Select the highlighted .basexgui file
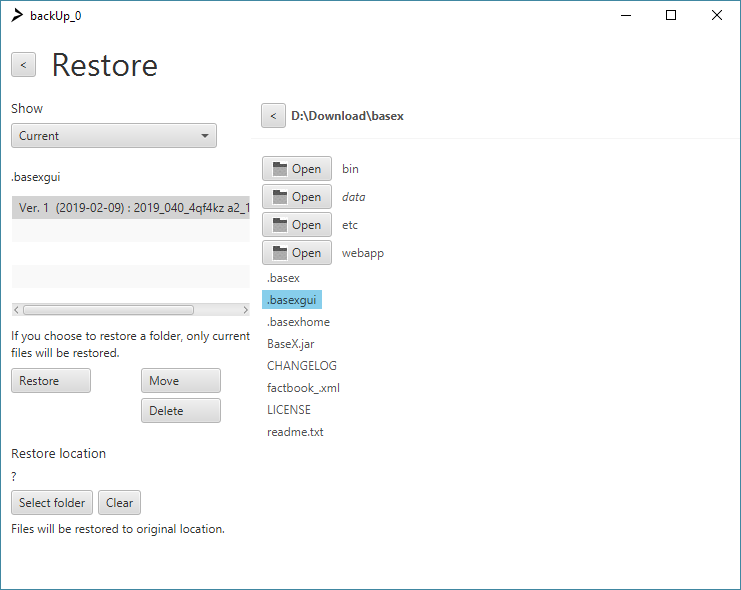Screen dimensions: 741x590 [x=292, y=300]
